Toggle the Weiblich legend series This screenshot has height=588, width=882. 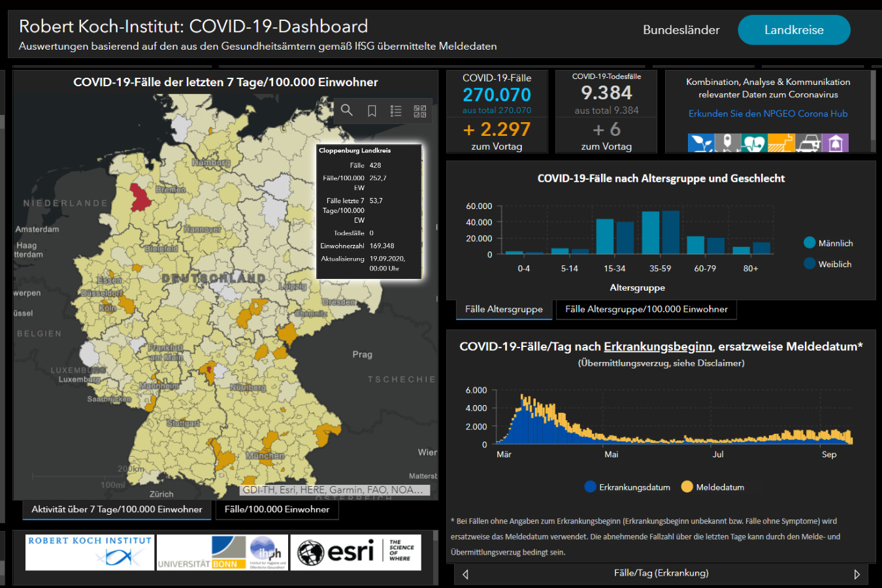coord(828,264)
